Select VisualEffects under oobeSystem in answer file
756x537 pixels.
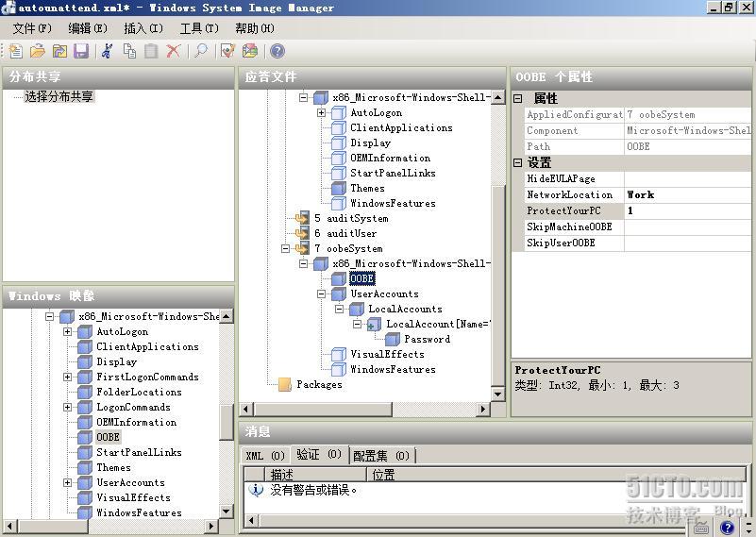coord(387,354)
